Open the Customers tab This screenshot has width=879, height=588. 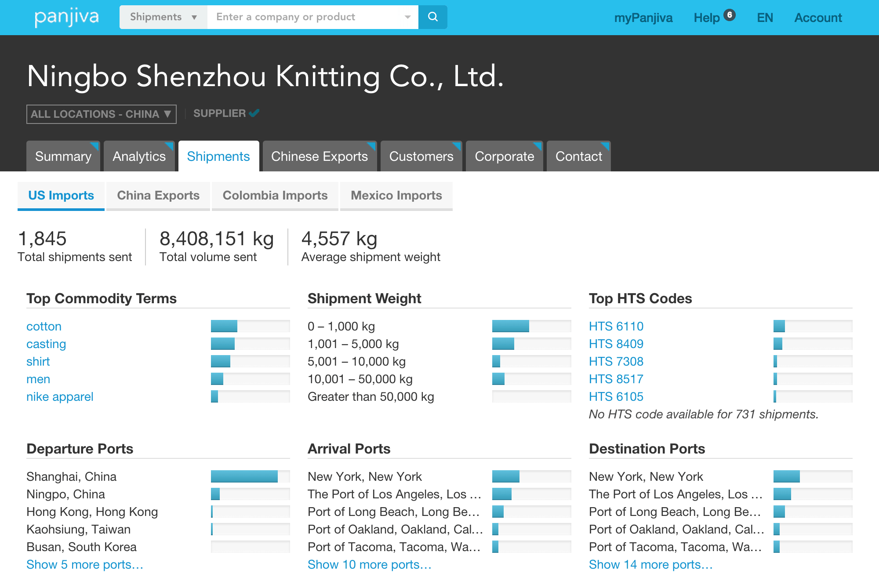pos(421,156)
